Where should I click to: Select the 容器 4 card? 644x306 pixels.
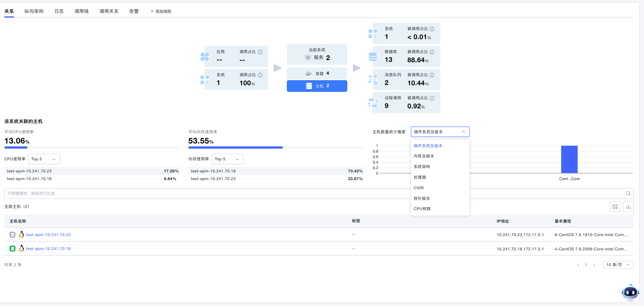pos(317,74)
